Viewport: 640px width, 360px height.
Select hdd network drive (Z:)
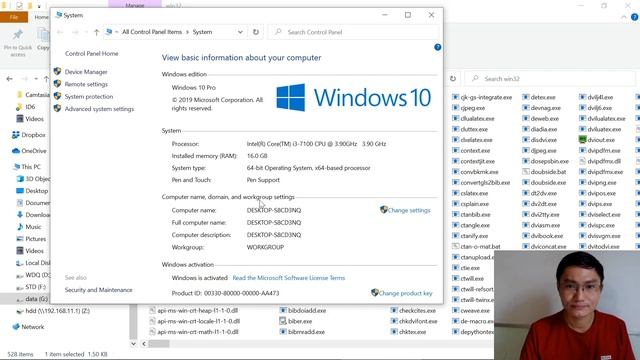coord(53,311)
